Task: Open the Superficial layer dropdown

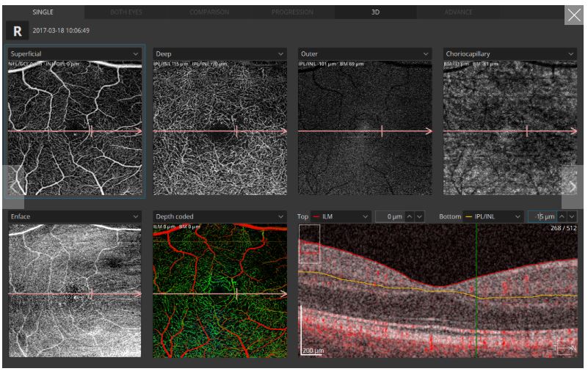Action: click(136, 54)
